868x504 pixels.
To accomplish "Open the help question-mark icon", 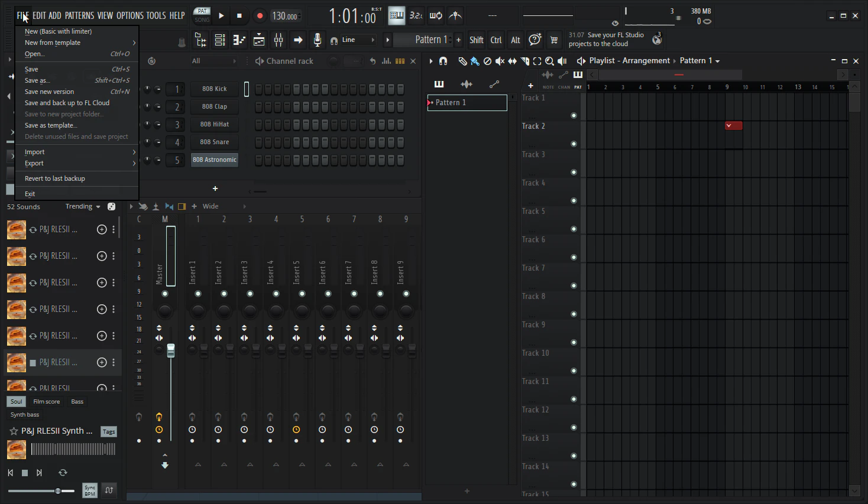I will point(535,40).
